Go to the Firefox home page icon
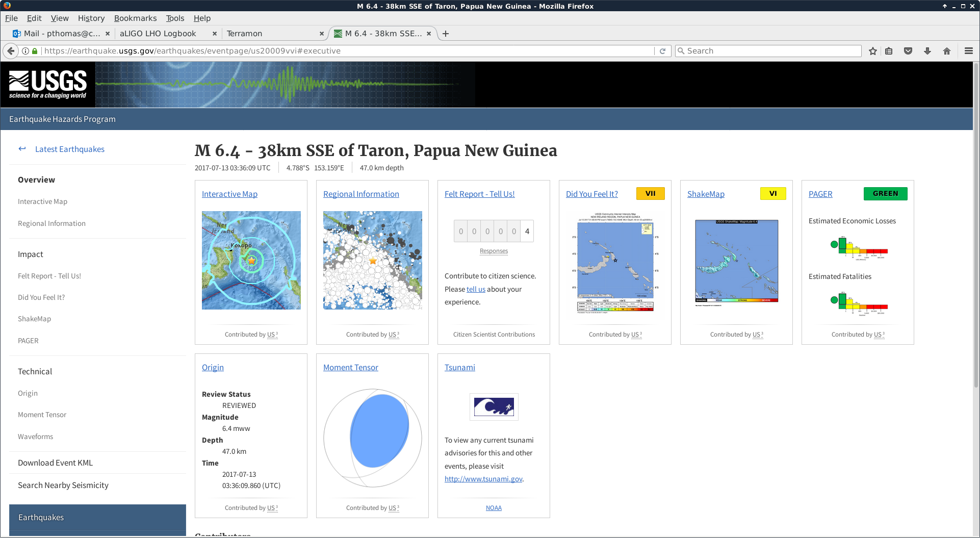 tap(947, 51)
